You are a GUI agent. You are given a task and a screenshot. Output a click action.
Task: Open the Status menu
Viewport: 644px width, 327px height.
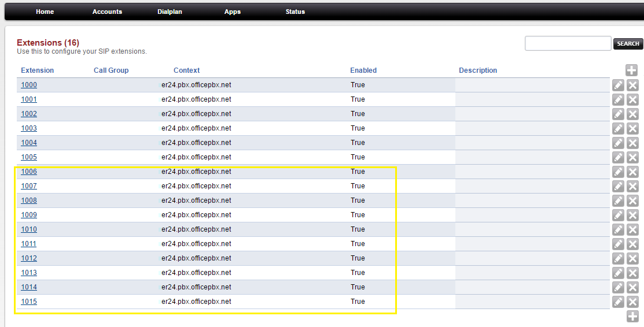[x=295, y=12]
